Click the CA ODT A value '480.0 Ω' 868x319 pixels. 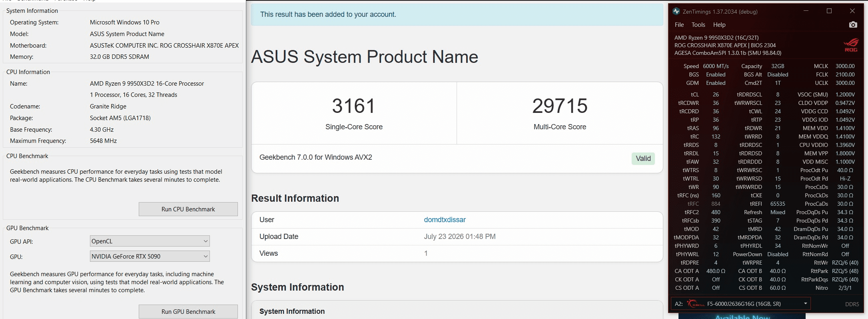coord(716,271)
